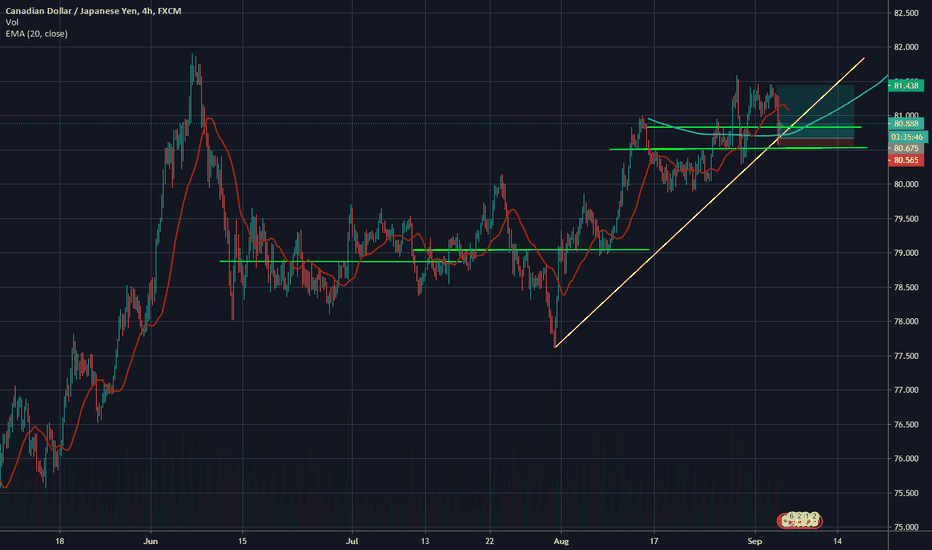Click the 22 date label on time axis
Screen dimensions: 932x550
pyautogui.click(x=489, y=541)
